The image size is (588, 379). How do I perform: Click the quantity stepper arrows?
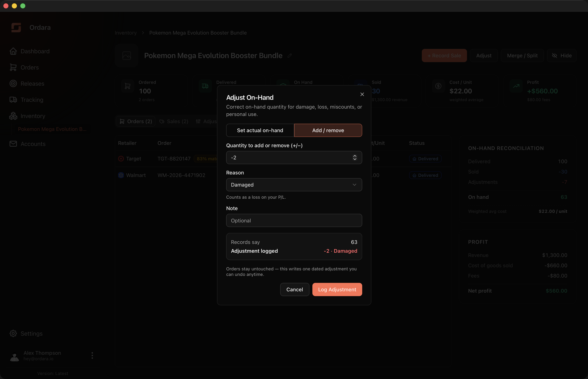coord(355,158)
